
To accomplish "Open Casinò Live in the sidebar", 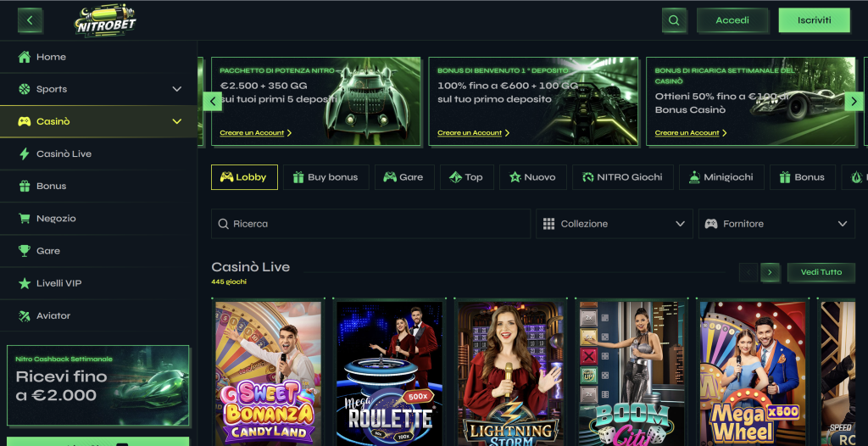I will (98, 153).
